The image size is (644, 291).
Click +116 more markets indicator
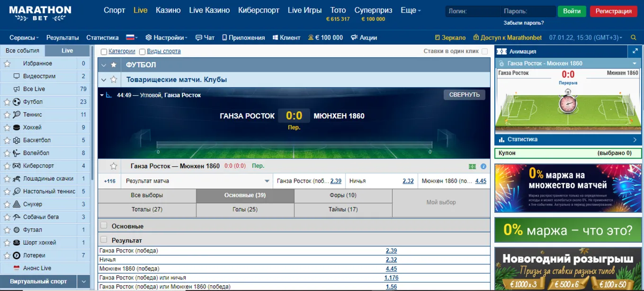click(110, 181)
